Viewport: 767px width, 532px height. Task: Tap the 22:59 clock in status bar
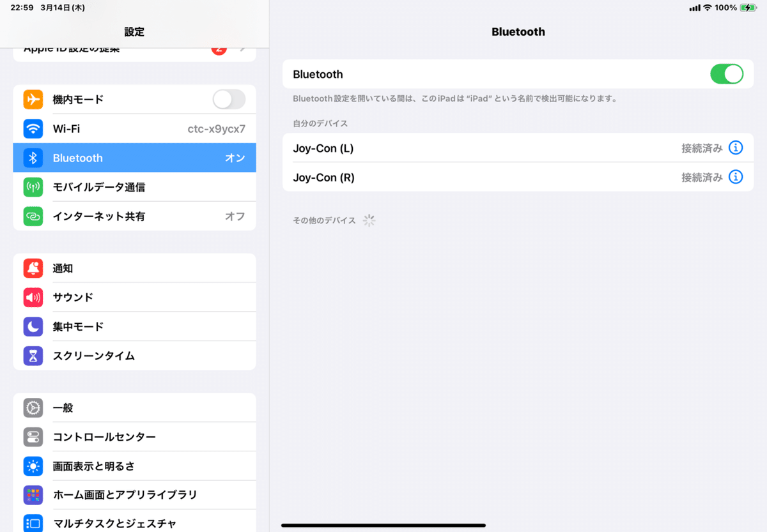point(22,8)
